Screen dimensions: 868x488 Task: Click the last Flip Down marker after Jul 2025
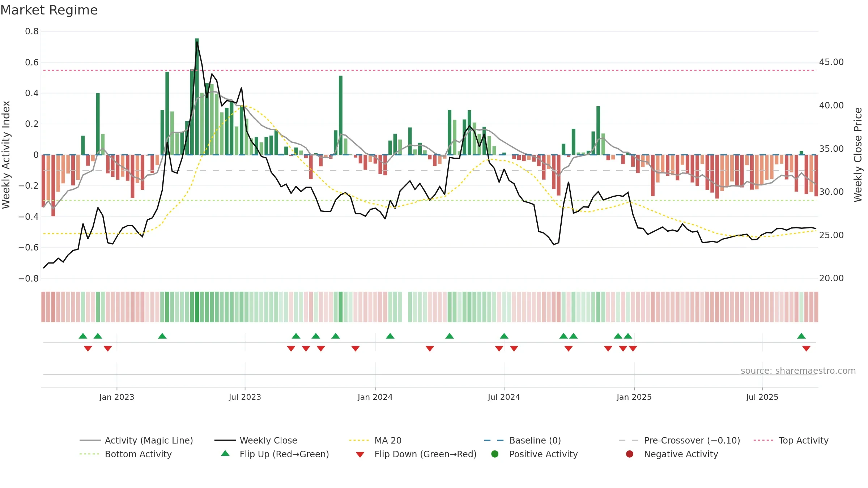tap(806, 348)
